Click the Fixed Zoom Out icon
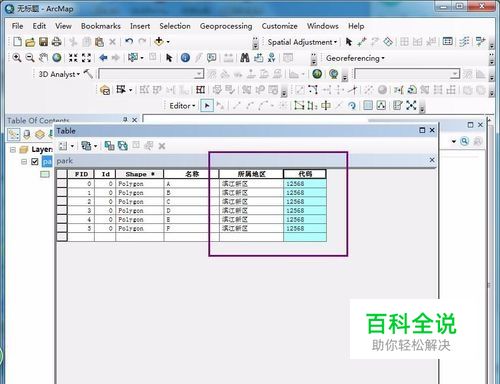 pos(86,58)
